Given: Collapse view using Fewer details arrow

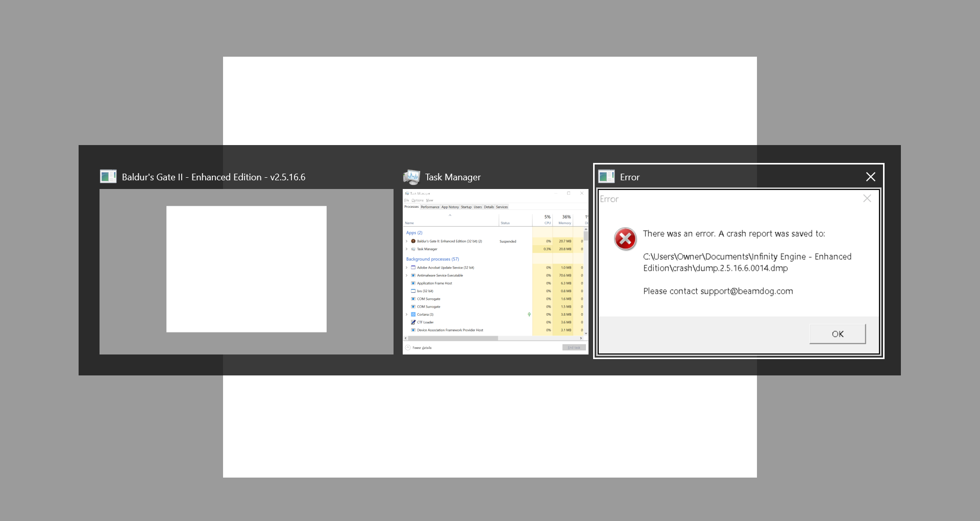Looking at the screenshot, I should click(408, 348).
